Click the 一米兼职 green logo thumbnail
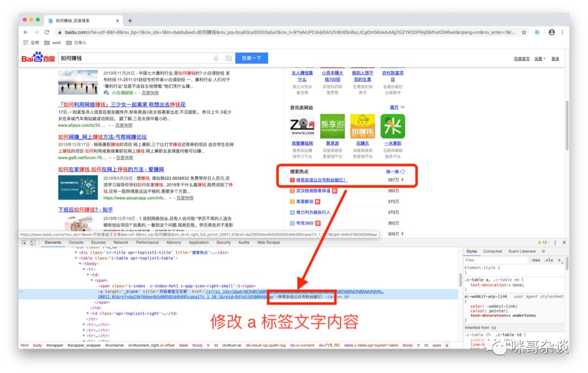Screen dimensions: 588x373 (x=393, y=126)
